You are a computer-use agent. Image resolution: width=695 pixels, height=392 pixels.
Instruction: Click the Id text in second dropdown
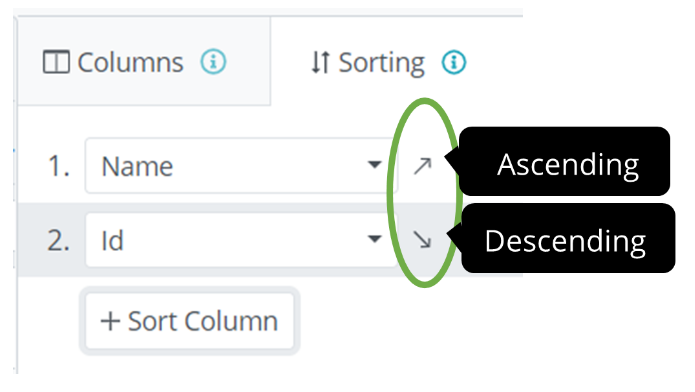(112, 241)
